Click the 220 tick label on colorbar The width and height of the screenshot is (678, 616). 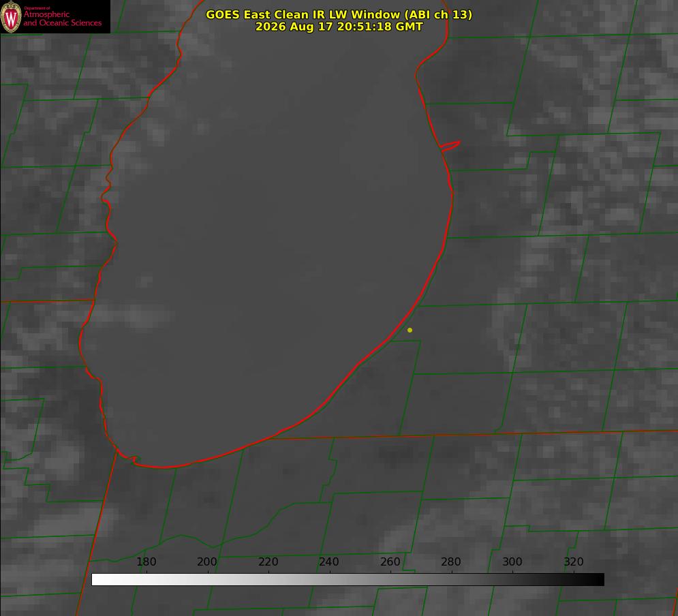[x=268, y=561]
